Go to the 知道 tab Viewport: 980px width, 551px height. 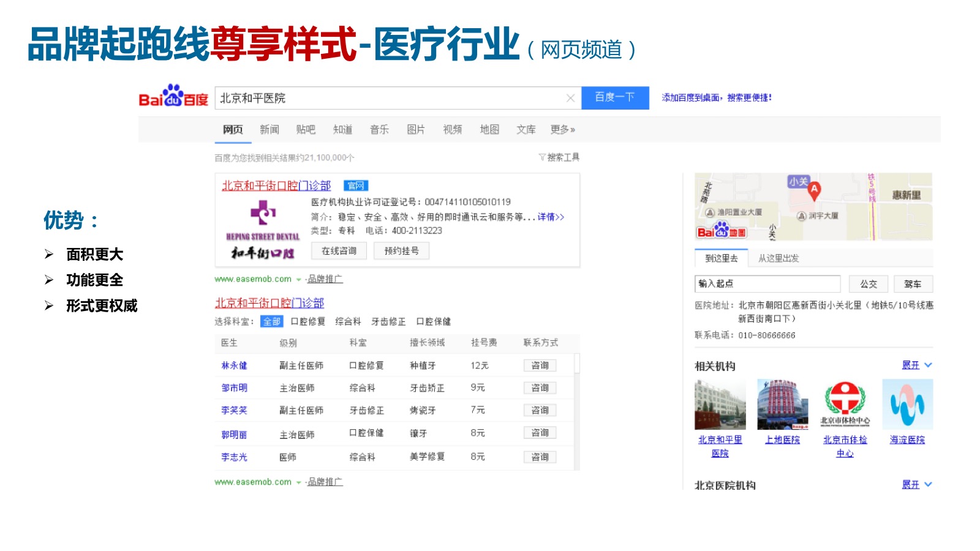tap(343, 129)
